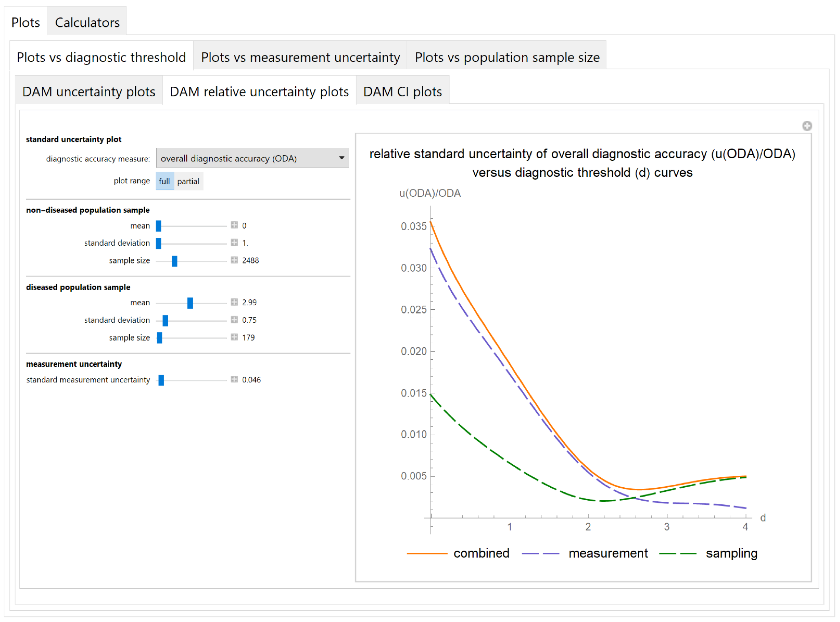Image resolution: width=840 pixels, height=622 pixels.
Task: Select partial plot range
Action: 188,181
